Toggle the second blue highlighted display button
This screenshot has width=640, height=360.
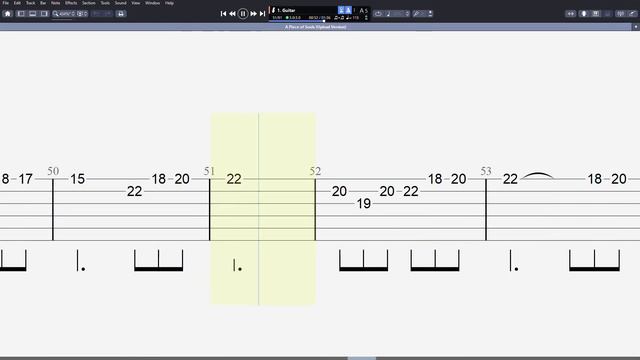pyautogui.click(x=348, y=10)
